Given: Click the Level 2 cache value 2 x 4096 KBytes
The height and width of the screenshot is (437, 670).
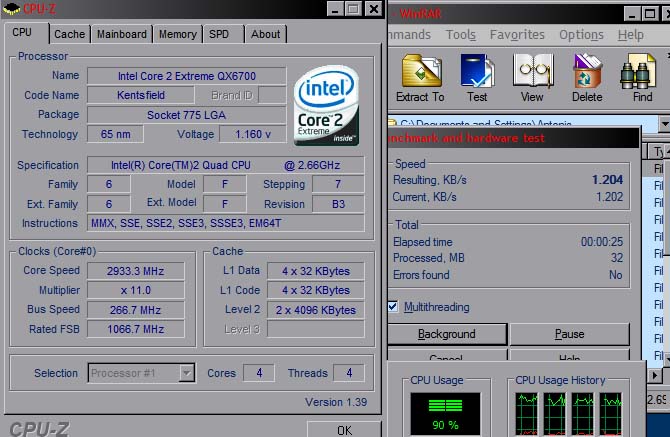Looking at the screenshot, I should point(316,310).
